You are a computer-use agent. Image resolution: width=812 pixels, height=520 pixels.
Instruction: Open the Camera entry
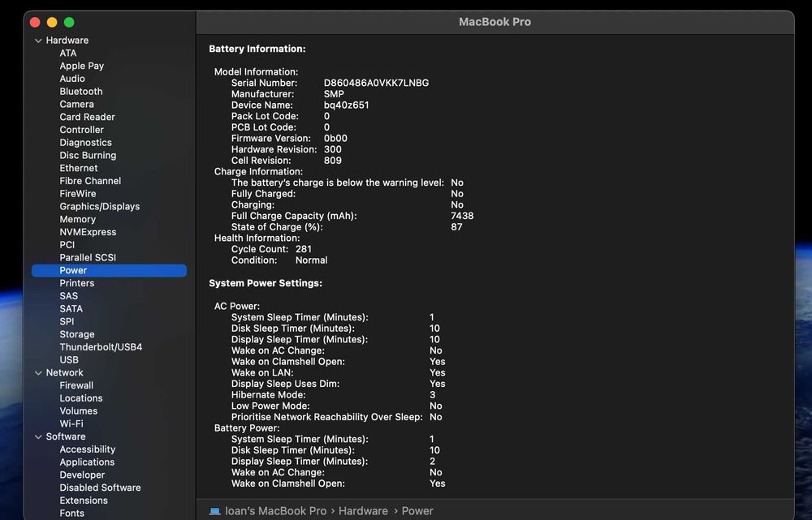76,104
